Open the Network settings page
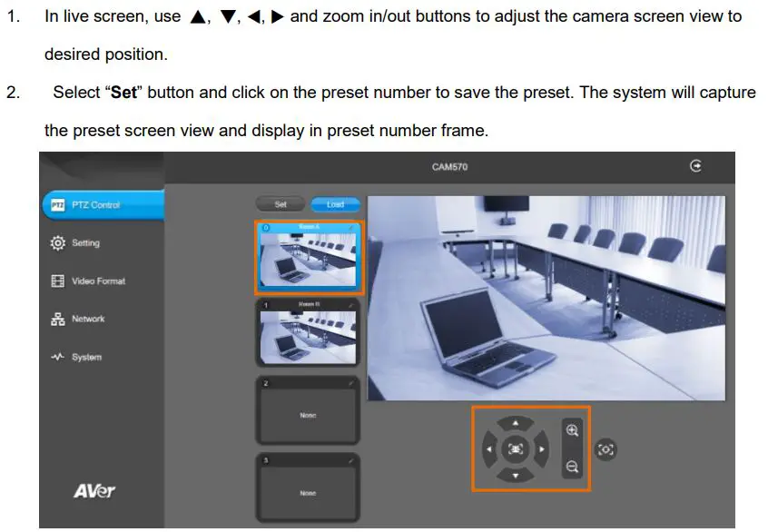 click(88, 320)
